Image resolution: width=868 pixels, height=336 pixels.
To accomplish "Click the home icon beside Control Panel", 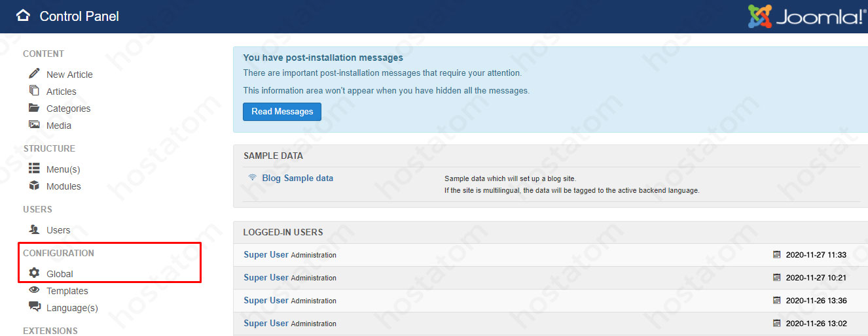I will click(x=24, y=16).
